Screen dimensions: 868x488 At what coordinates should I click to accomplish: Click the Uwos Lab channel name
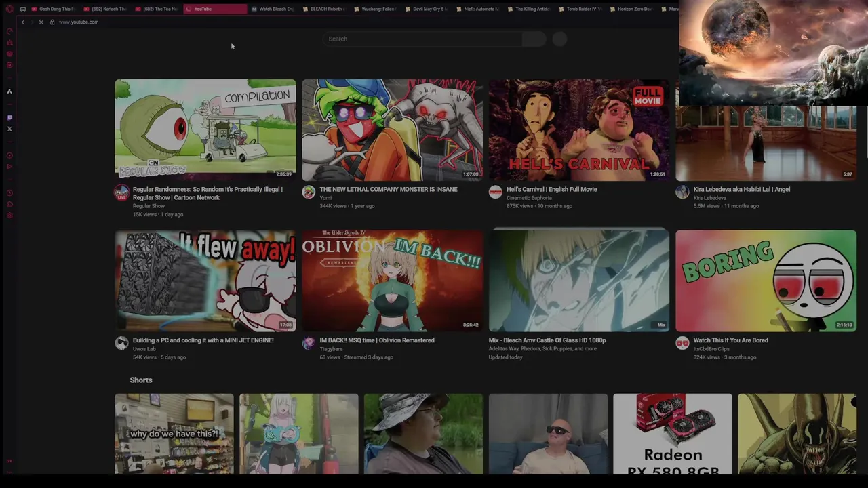point(144,349)
